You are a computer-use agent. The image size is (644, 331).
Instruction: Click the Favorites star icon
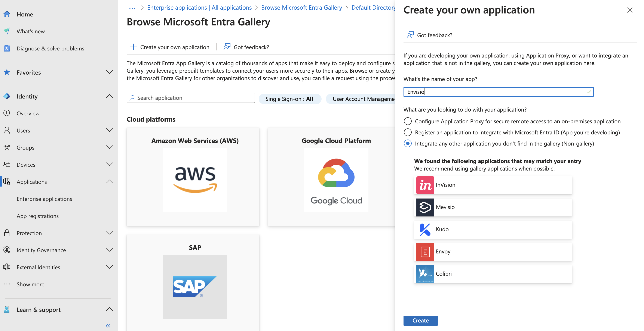(x=7, y=72)
